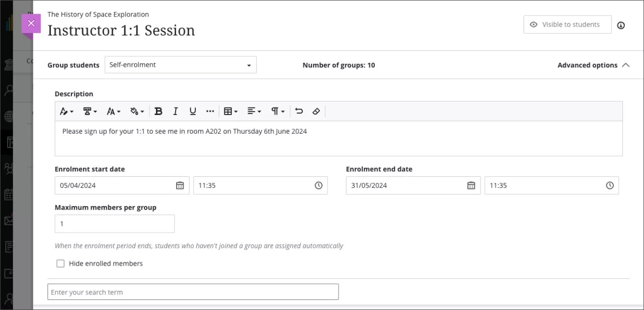Select the Remove Formatting eraser icon
Viewport: 644px width, 310px height.
pos(316,111)
